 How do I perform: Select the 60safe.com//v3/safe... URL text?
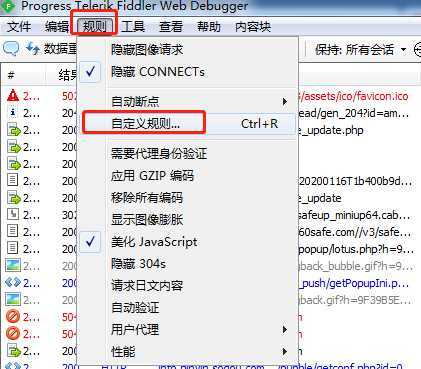[354, 232]
